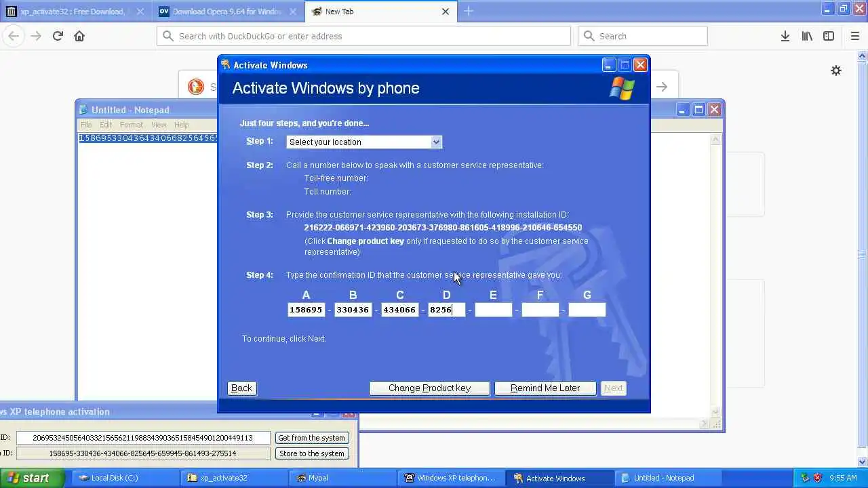868x488 pixels.
Task: Switch to xp_activate32 Free Download browser tab
Action: point(75,12)
